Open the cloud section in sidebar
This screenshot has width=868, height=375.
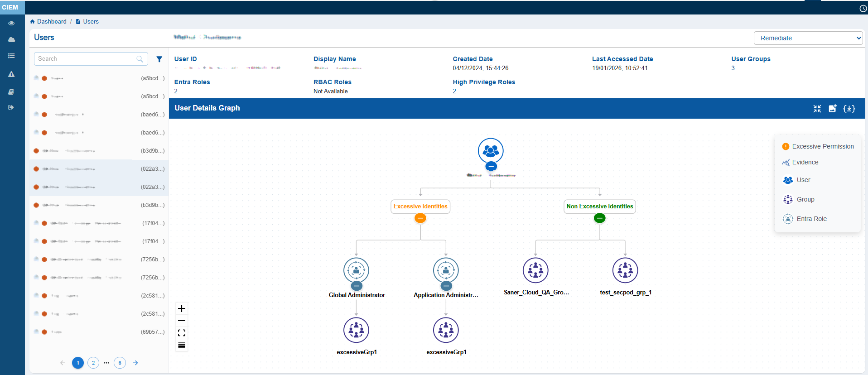click(x=11, y=40)
